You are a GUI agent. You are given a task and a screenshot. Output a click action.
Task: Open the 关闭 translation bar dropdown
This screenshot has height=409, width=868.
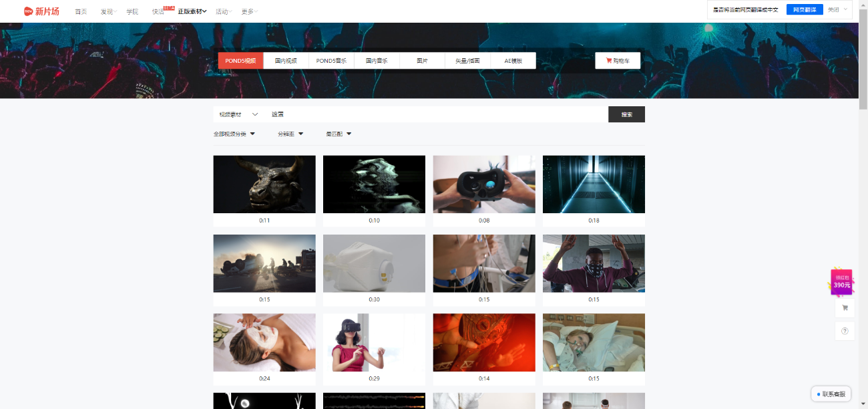839,10
